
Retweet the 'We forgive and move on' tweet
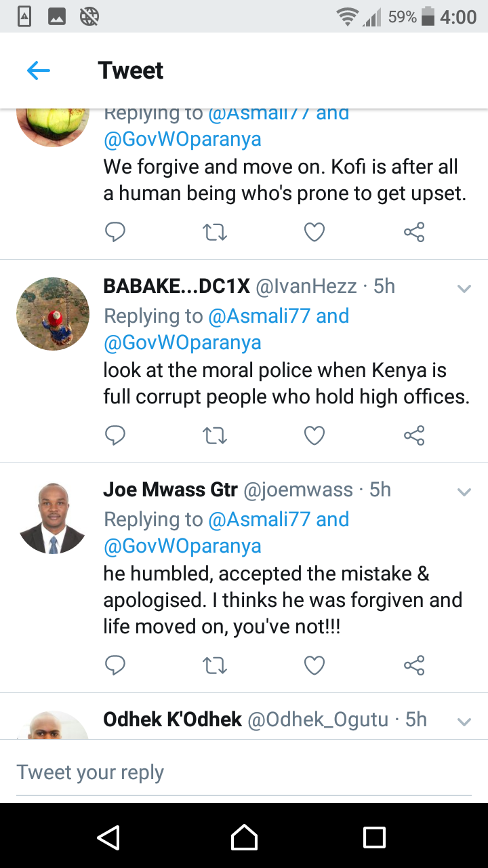215,233
